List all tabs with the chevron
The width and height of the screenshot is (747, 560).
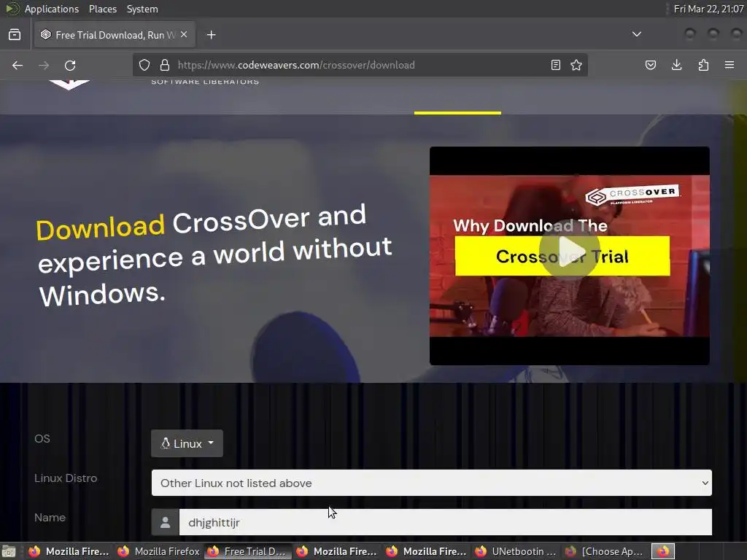pyautogui.click(x=636, y=34)
